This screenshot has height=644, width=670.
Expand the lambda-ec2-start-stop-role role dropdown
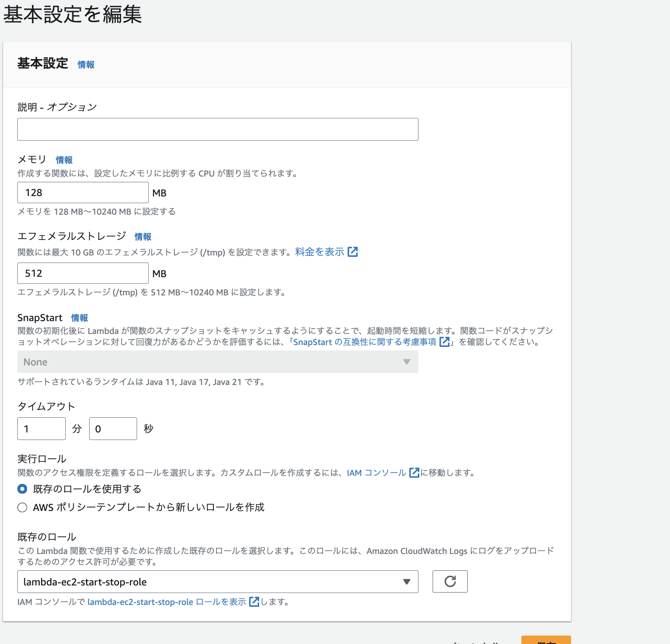click(x=217, y=581)
